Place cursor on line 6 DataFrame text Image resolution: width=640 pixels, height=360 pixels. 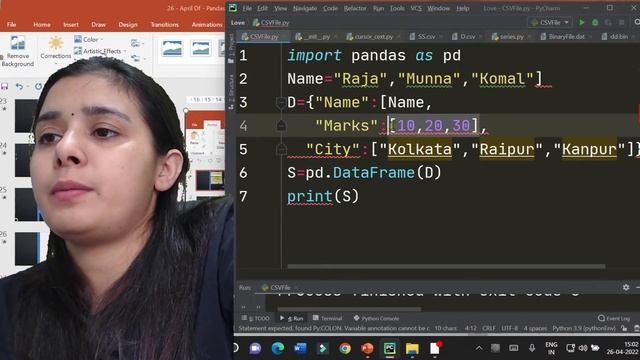coord(374,173)
